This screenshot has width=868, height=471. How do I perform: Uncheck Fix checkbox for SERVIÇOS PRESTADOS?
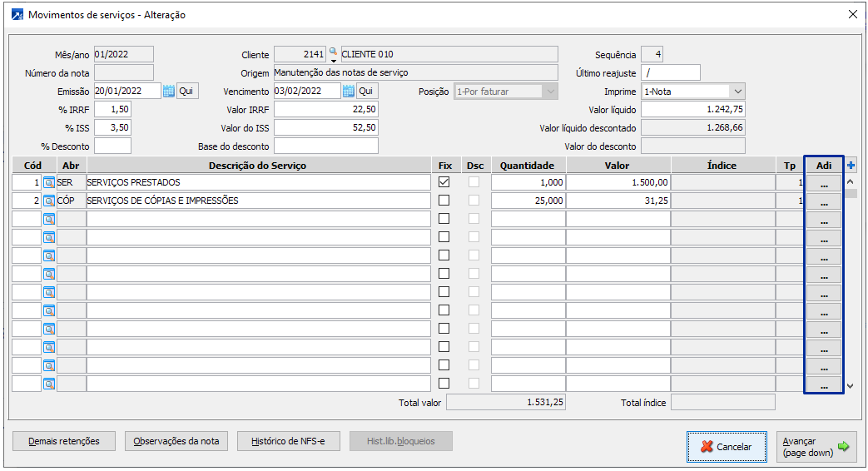pyautogui.click(x=444, y=182)
